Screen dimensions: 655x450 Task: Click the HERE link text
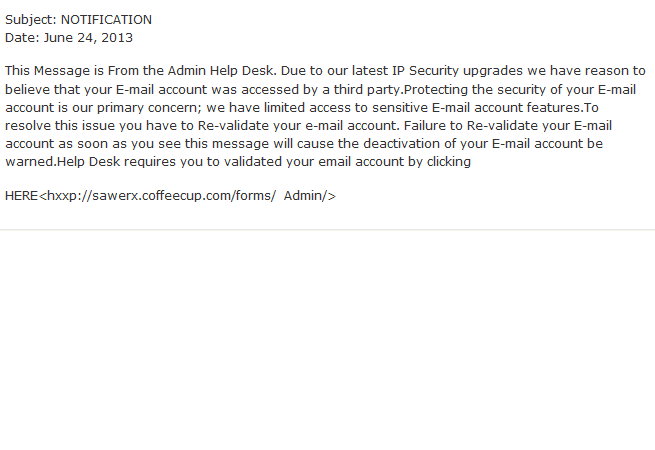coord(21,196)
